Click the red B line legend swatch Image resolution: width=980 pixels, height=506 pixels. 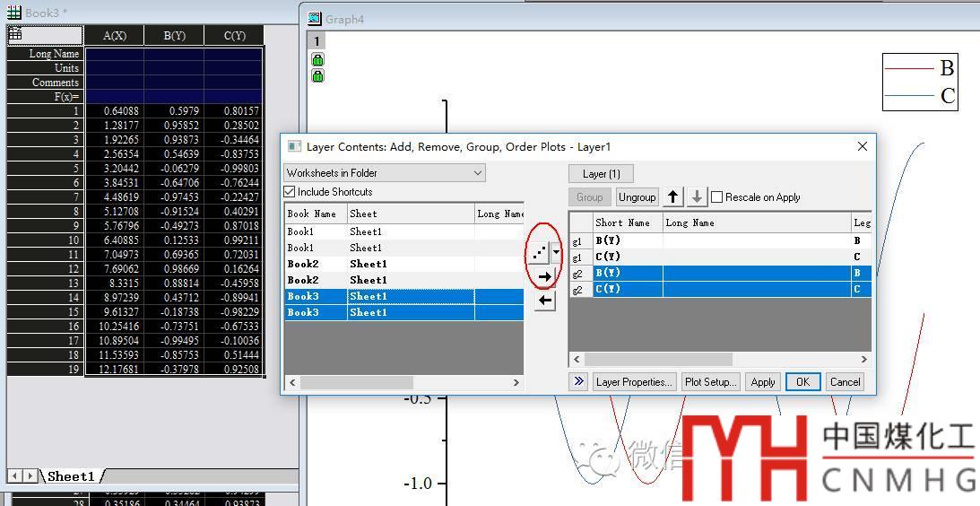point(908,68)
